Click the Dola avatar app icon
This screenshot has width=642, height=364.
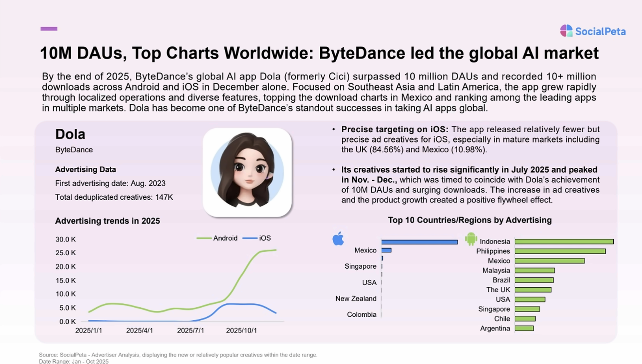pyautogui.click(x=247, y=172)
